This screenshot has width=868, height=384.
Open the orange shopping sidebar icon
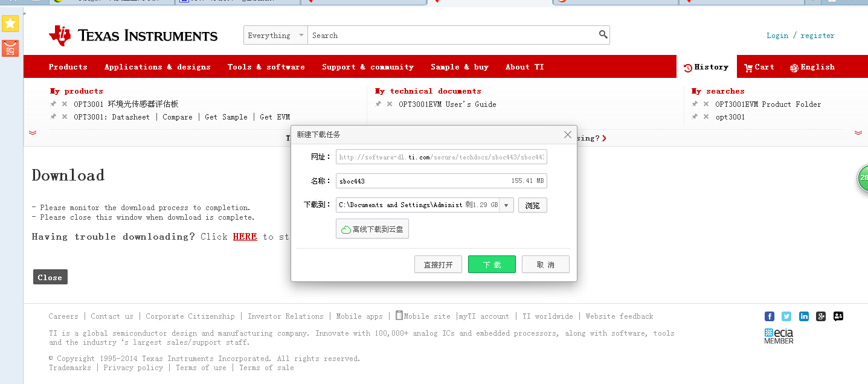pyautogui.click(x=10, y=48)
